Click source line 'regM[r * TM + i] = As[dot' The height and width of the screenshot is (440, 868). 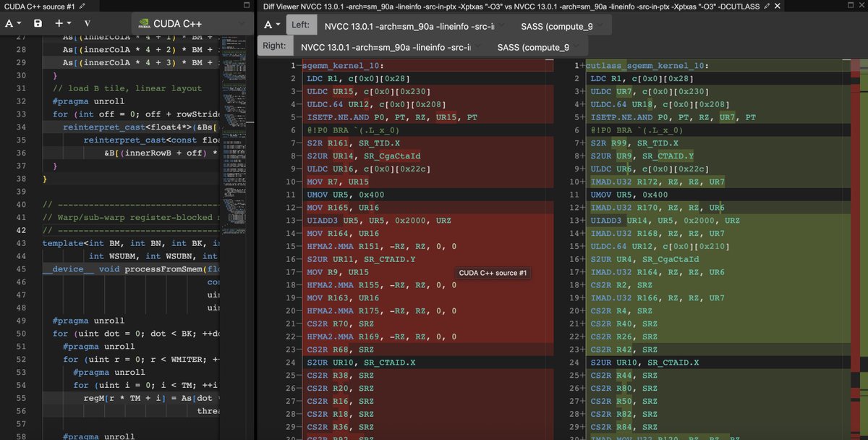(x=150, y=398)
